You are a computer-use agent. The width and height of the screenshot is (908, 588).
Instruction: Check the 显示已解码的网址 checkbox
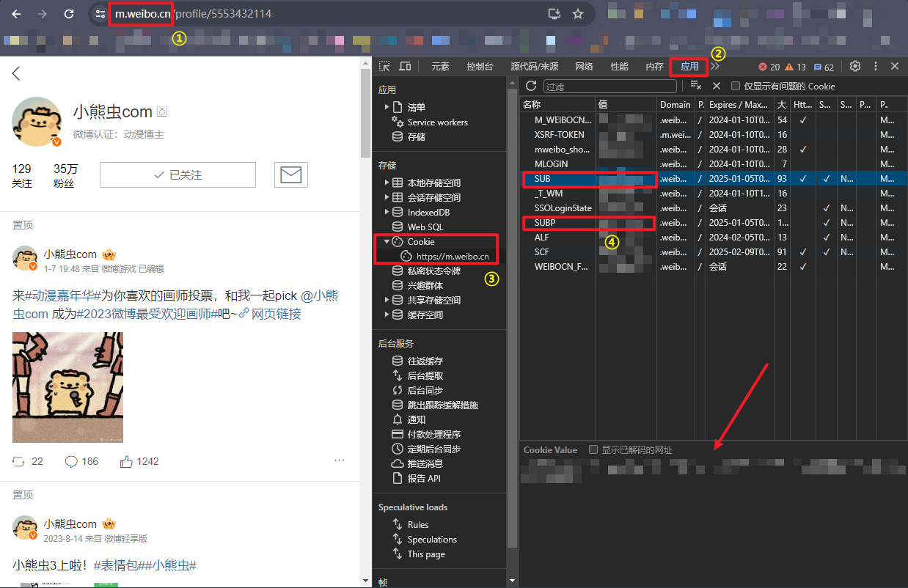[x=593, y=449]
